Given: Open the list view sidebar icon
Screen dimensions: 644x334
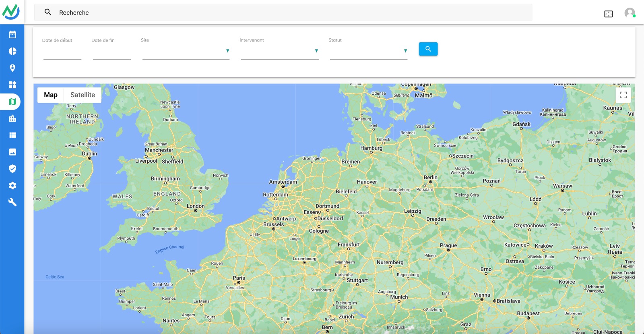Looking at the screenshot, I should coord(12,135).
